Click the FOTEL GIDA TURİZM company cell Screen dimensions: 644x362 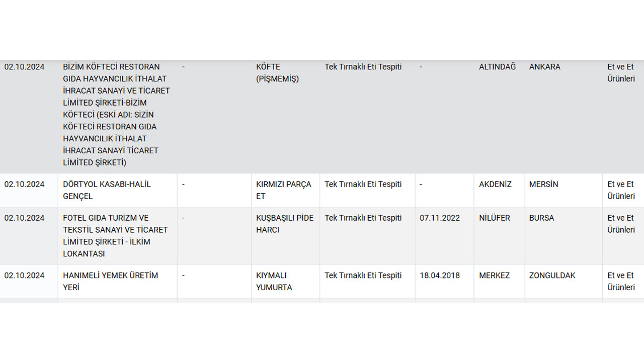pos(115,236)
